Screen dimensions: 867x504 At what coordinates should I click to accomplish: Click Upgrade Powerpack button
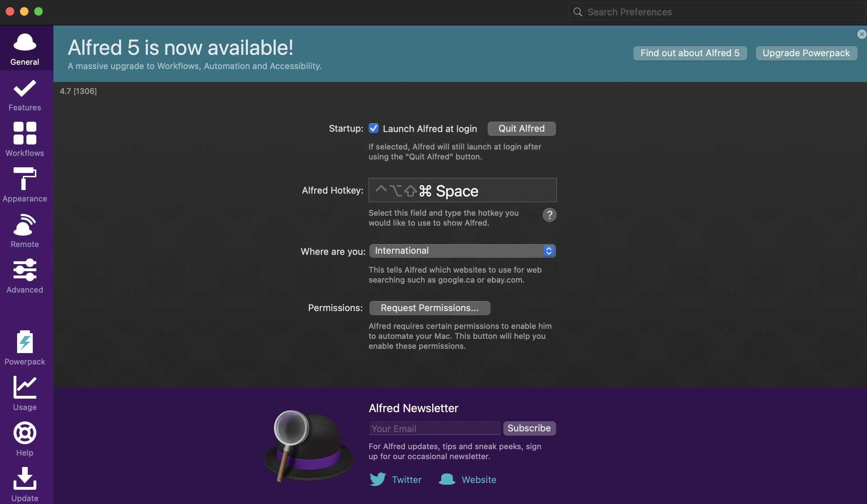coord(806,53)
